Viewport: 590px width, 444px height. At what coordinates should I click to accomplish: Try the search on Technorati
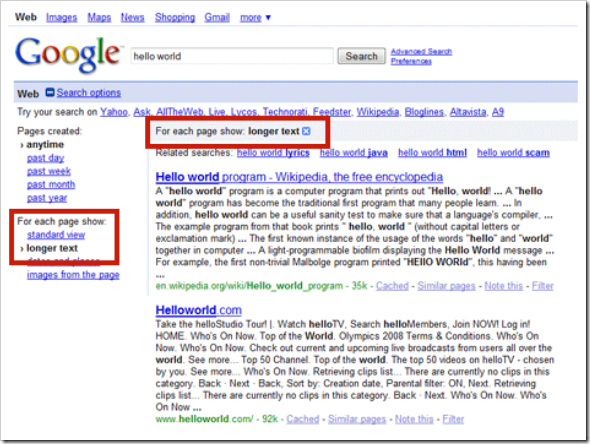(285, 112)
